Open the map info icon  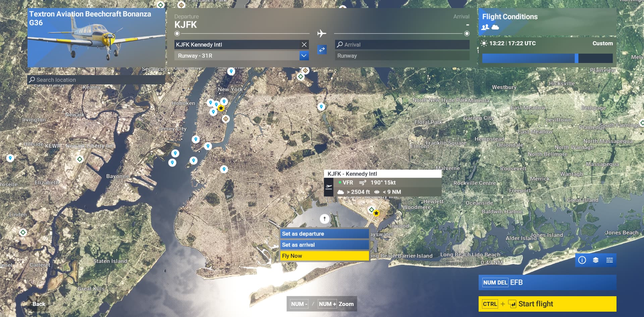click(582, 260)
